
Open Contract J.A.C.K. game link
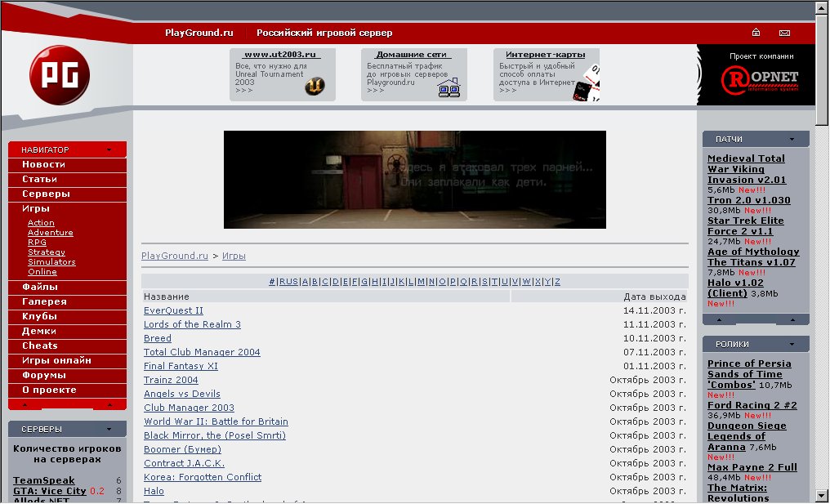184,463
